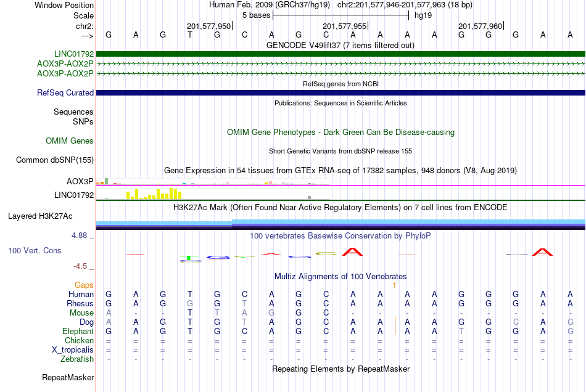Open the GENCODE V49lift37 track title
586x392 pixels.
(x=340, y=45)
